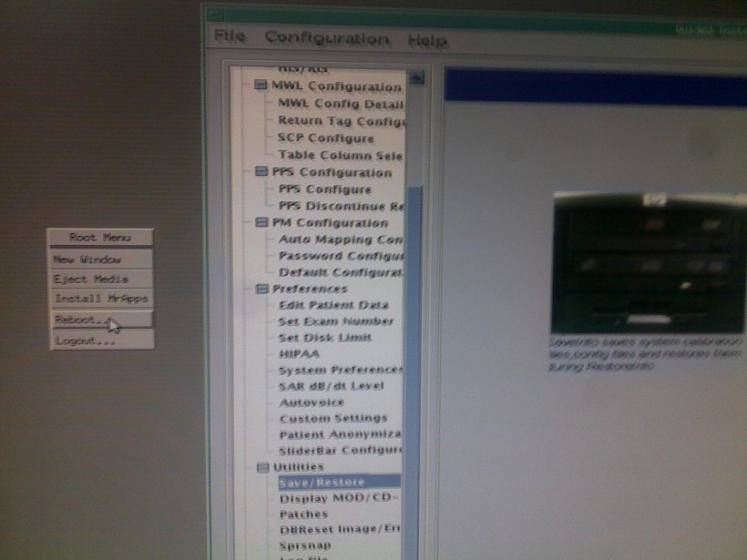Open the Help menu
747x560 pixels.
coord(427,41)
